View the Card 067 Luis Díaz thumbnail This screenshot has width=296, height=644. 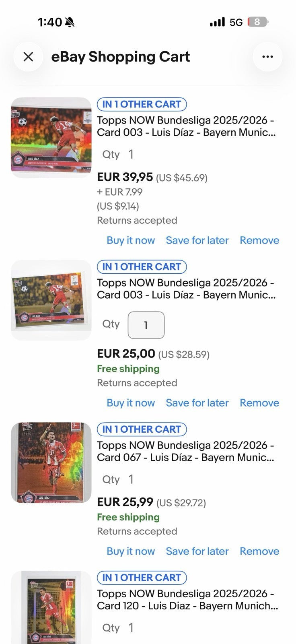[51, 463]
